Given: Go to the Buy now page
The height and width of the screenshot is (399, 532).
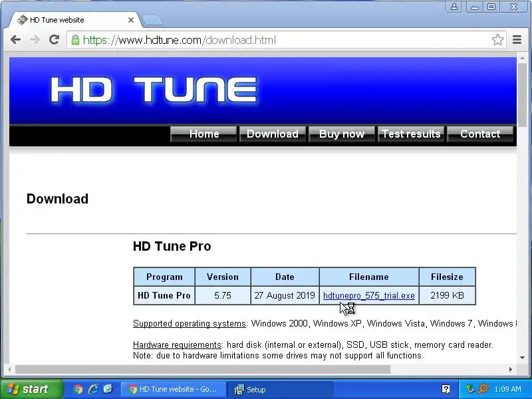Looking at the screenshot, I should 342,134.
